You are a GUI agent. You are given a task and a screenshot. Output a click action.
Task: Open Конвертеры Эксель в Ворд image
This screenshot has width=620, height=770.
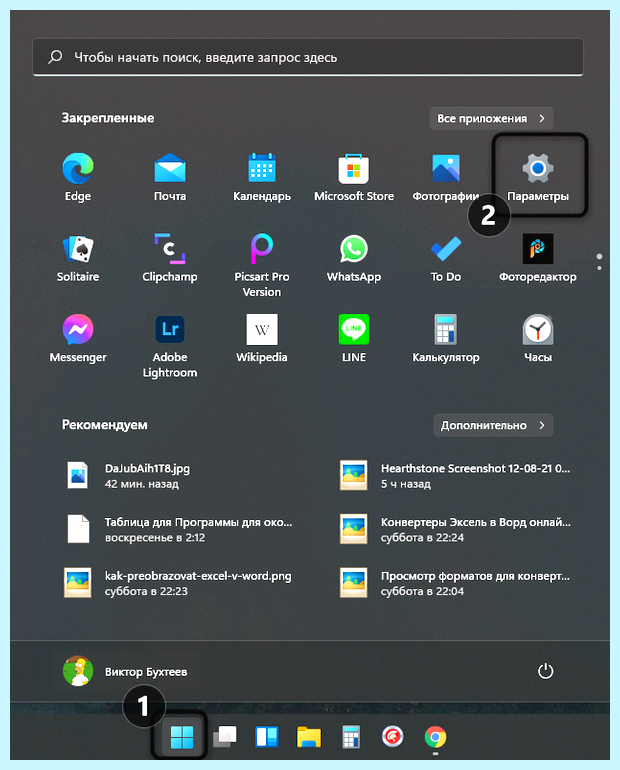pyautogui.click(x=455, y=529)
